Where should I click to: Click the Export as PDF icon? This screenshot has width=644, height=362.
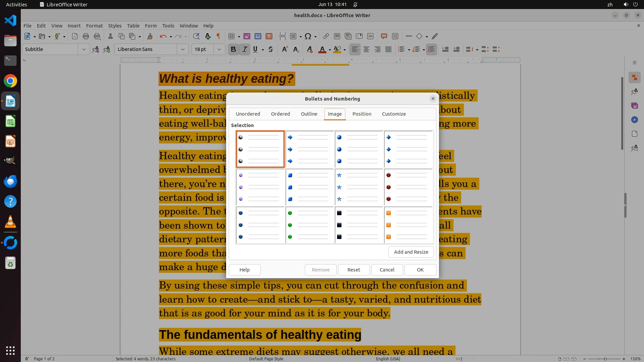click(x=74, y=36)
